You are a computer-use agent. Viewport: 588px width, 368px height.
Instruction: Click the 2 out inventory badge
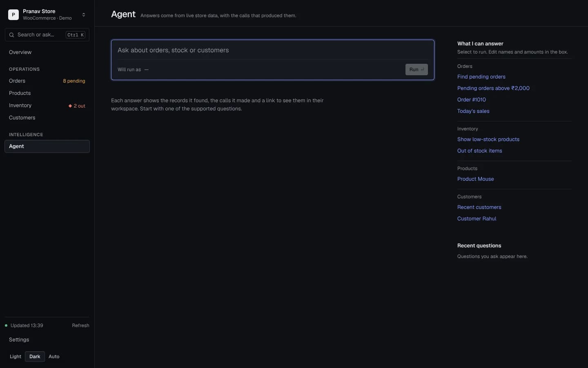tap(77, 106)
